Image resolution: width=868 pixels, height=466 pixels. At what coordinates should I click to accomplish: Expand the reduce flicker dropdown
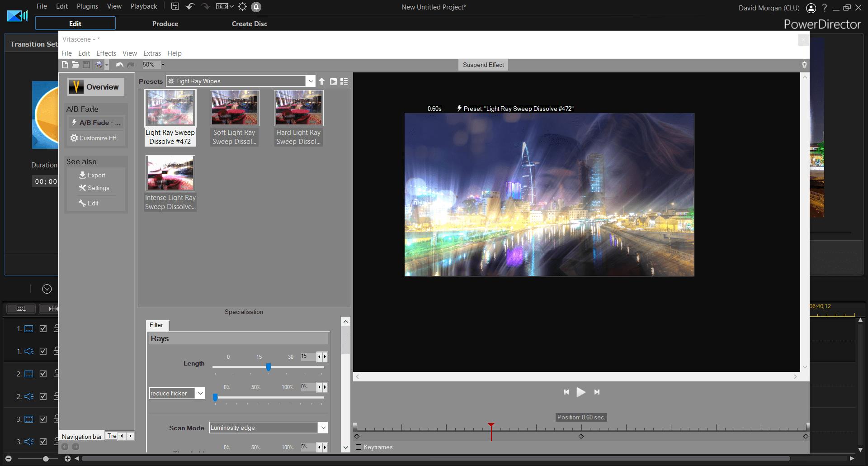[200, 393]
